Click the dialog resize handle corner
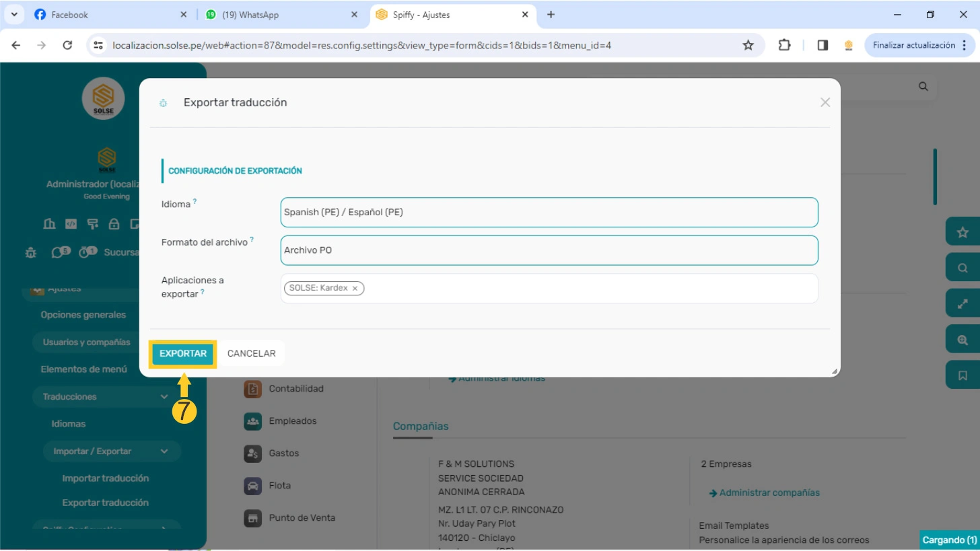980x551 pixels. click(x=835, y=371)
